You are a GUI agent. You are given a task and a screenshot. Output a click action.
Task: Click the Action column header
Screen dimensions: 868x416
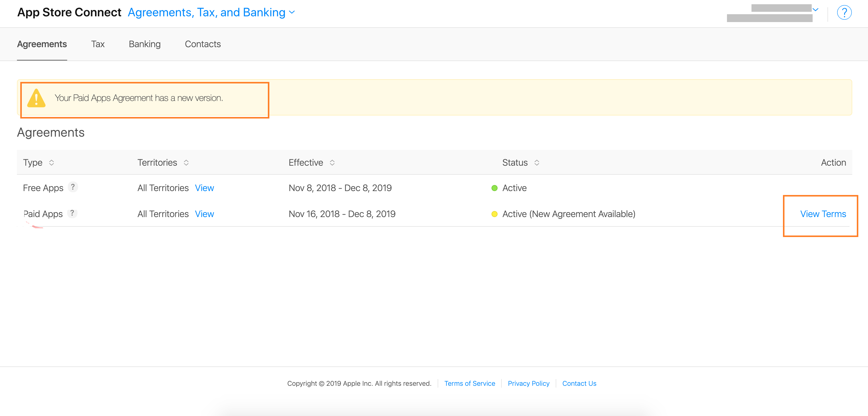pos(833,163)
